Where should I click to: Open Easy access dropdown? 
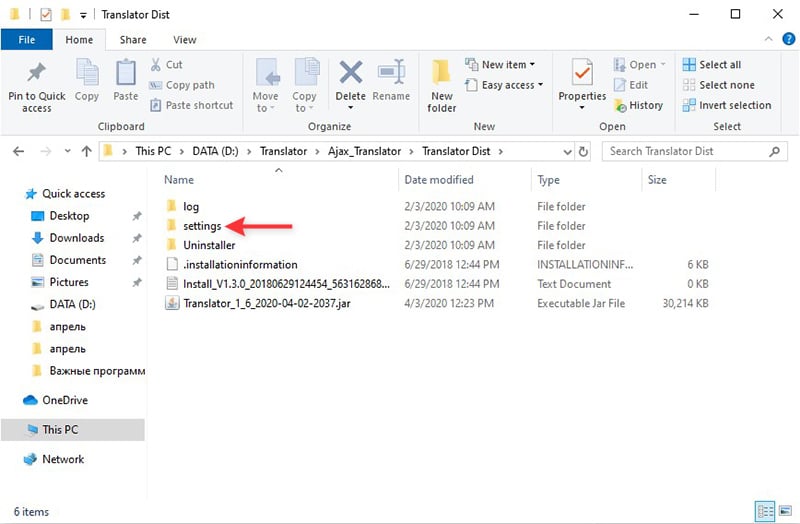(x=504, y=85)
